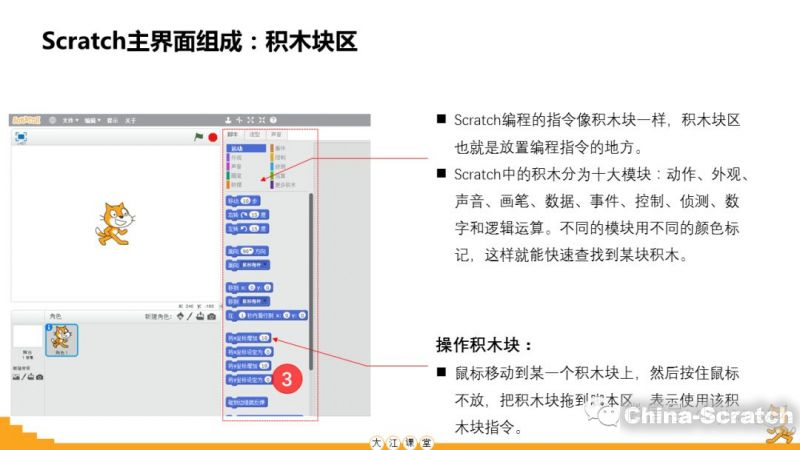Click the sprite info 'i' badge
800x450 pixels.
coord(50,327)
